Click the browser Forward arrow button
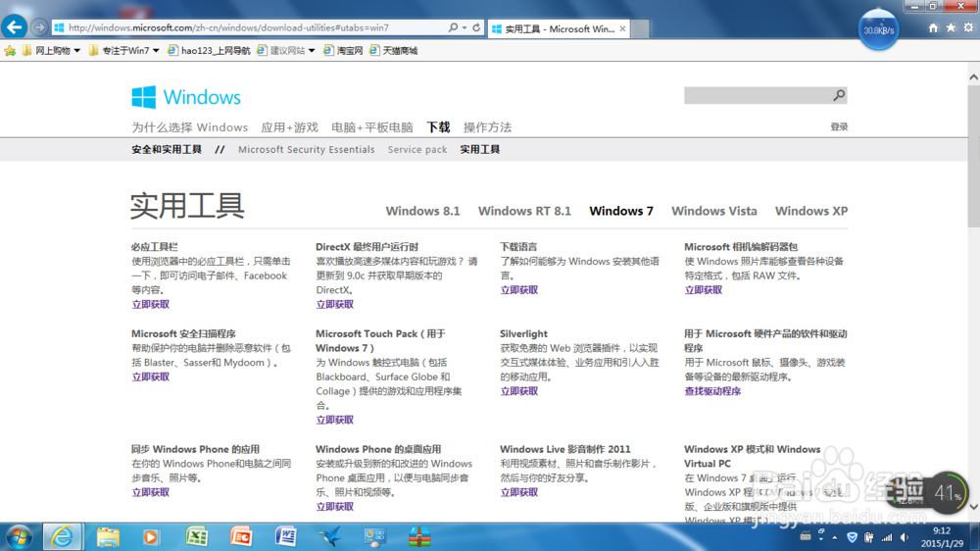 (x=39, y=27)
